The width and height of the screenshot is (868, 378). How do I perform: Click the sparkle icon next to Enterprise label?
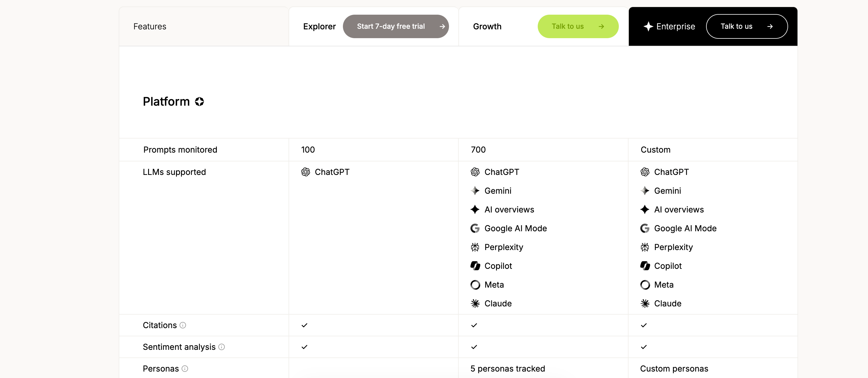(x=649, y=26)
